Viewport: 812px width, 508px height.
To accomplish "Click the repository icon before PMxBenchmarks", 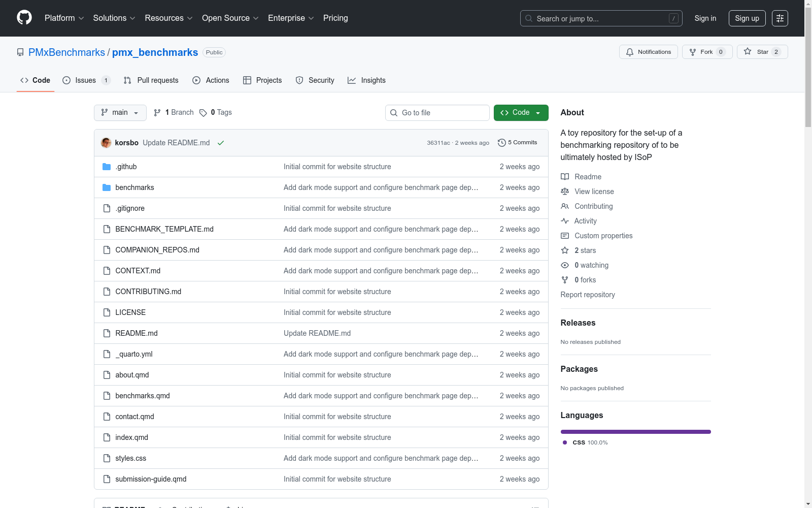I will (20, 52).
